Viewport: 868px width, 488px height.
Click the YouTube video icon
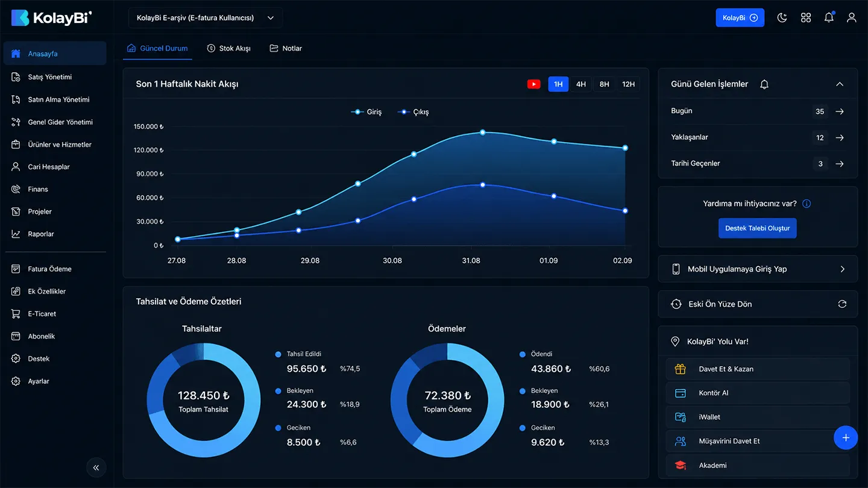point(534,84)
